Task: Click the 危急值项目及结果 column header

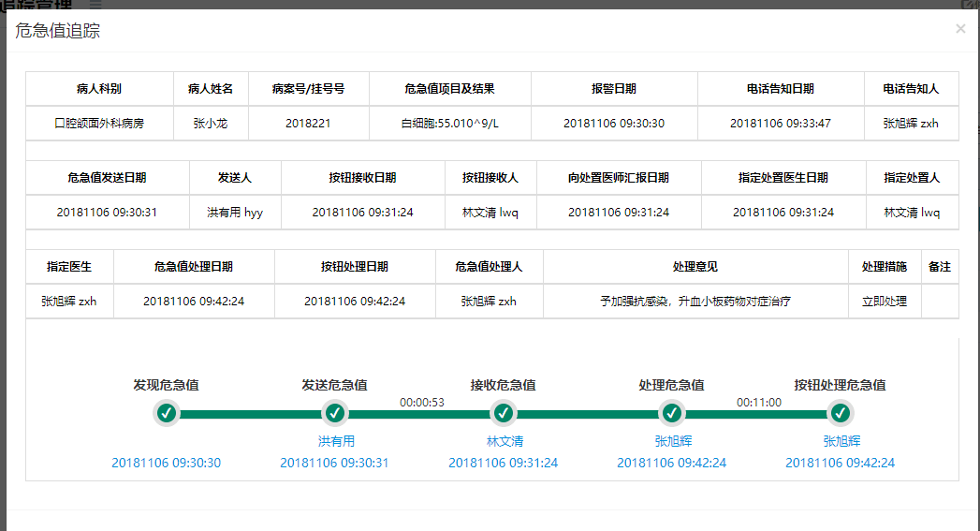Action: [x=449, y=89]
